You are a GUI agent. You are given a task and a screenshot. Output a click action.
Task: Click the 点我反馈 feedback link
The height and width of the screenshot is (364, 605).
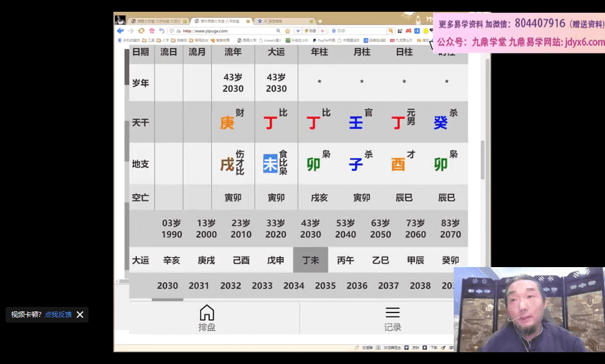(58, 315)
